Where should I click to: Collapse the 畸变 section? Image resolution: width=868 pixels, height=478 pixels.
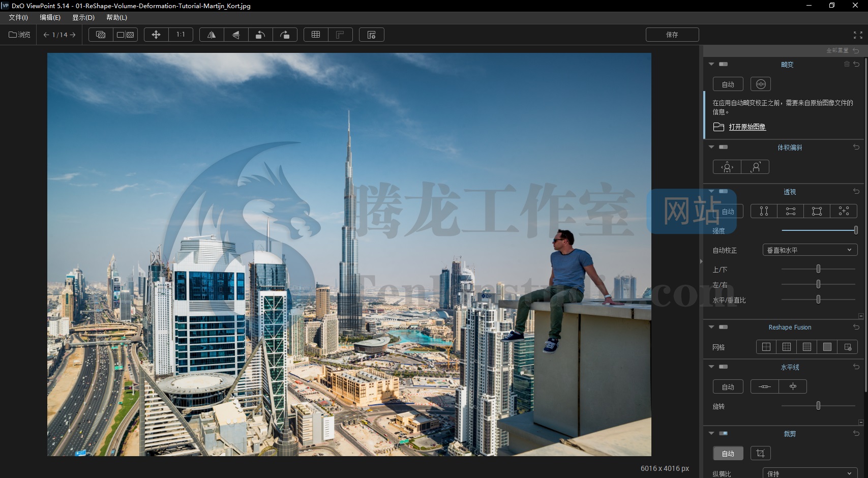pos(711,64)
